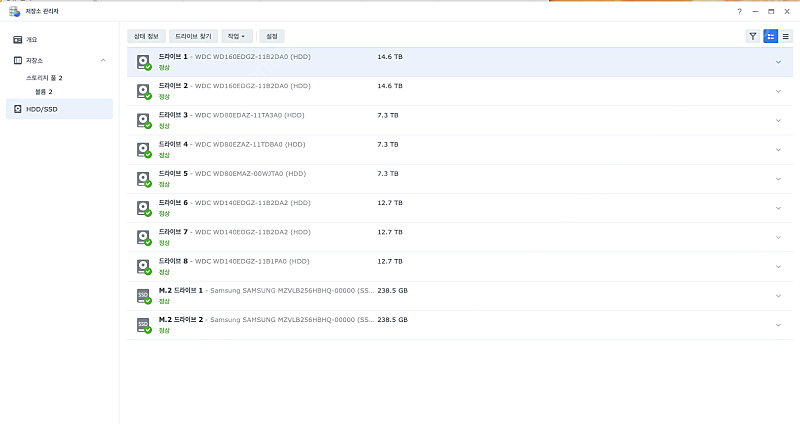800x424 pixels.
Task: Click M.2 드라이브 1 SSD icon
Action: (144, 296)
